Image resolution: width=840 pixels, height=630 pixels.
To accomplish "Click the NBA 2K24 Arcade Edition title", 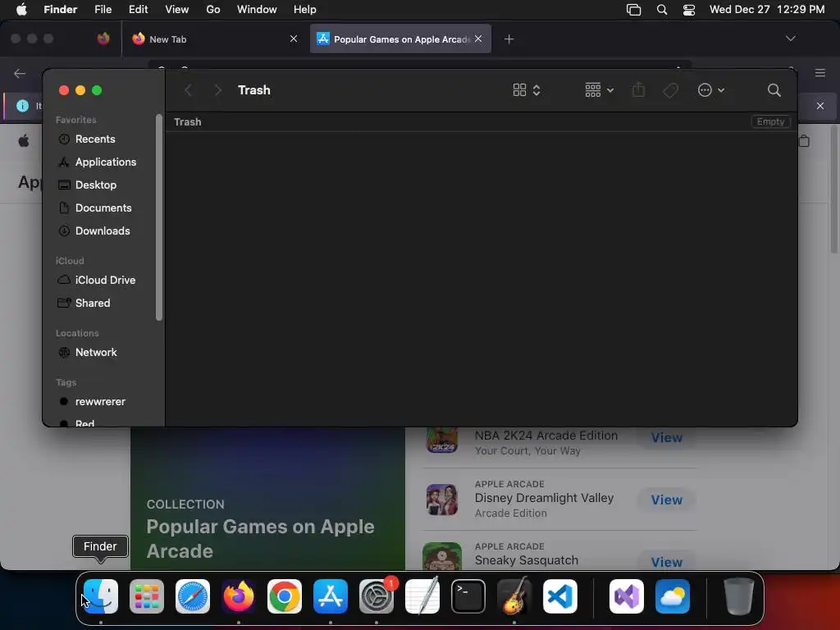I will click(x=546, y=436).
